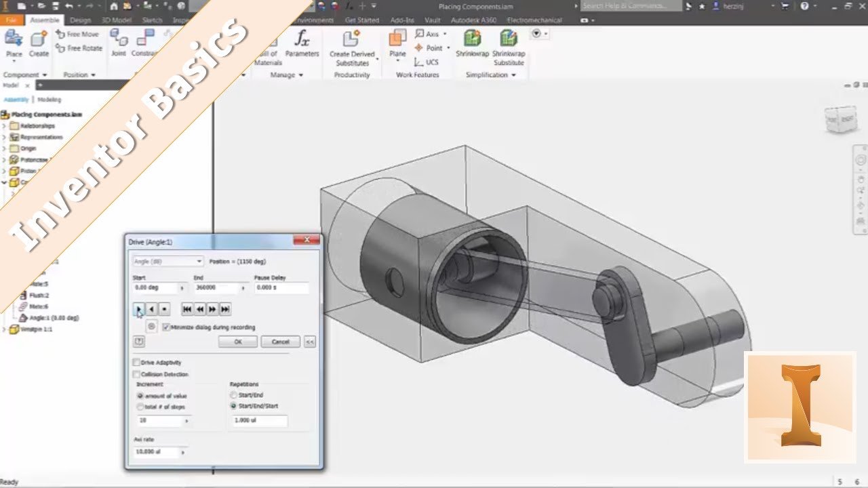Click the Search Help & Commands box
The height and width of the screenshot is (488, 868).
631,6
